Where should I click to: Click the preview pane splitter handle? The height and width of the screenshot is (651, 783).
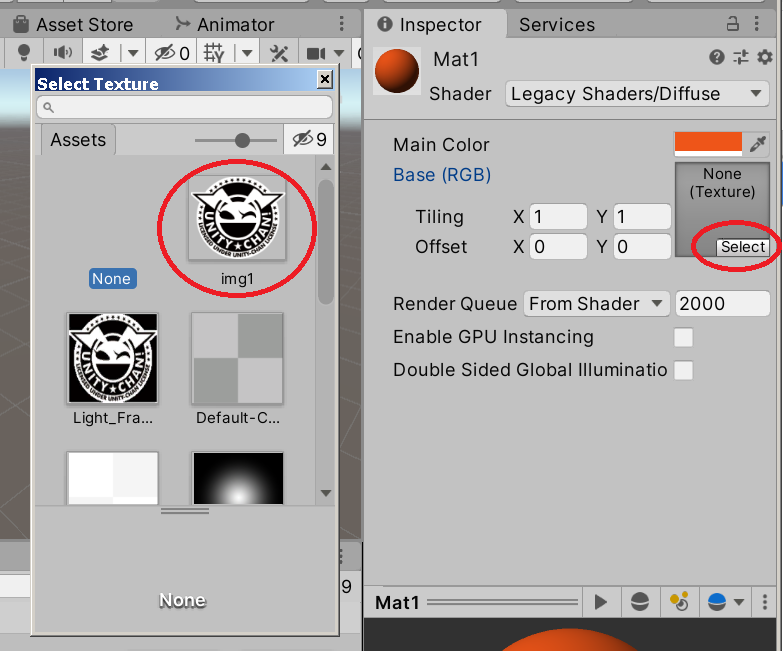(185, 511)
